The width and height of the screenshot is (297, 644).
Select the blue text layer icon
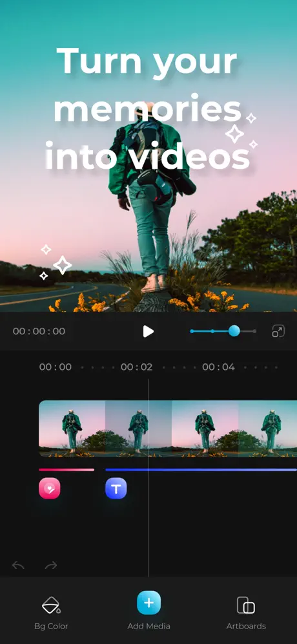(x=116, y=488)
